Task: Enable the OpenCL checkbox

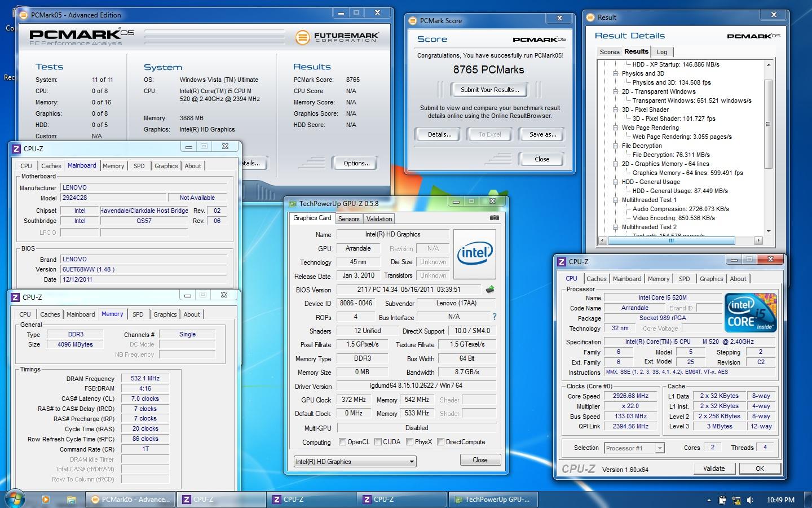Action: (x=342, y=442)
